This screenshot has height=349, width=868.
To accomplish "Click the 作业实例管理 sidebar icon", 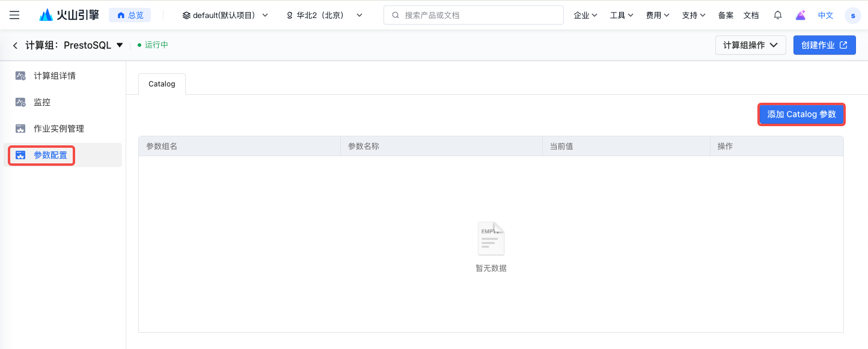I will click(x=20, y=129).
